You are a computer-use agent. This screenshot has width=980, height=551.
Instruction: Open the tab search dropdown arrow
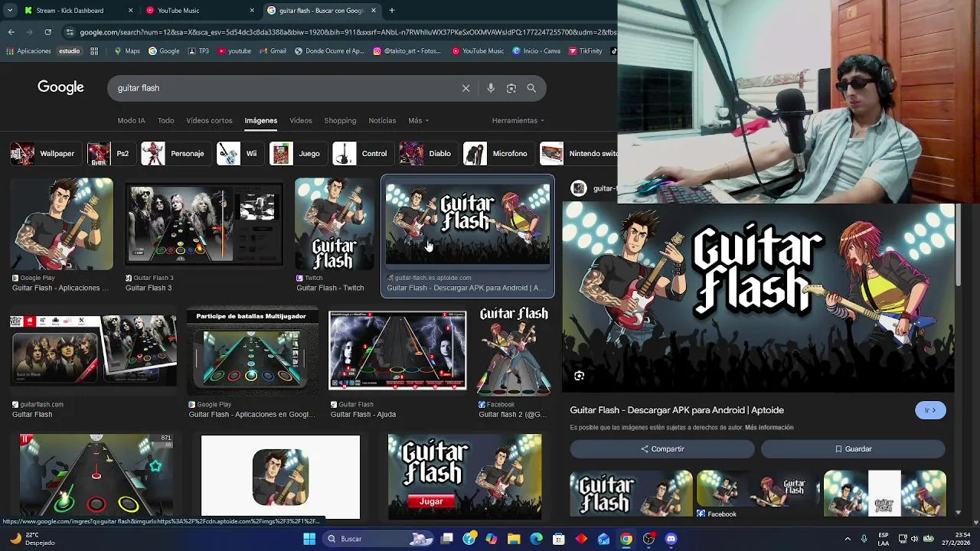(x=10, y=11)
